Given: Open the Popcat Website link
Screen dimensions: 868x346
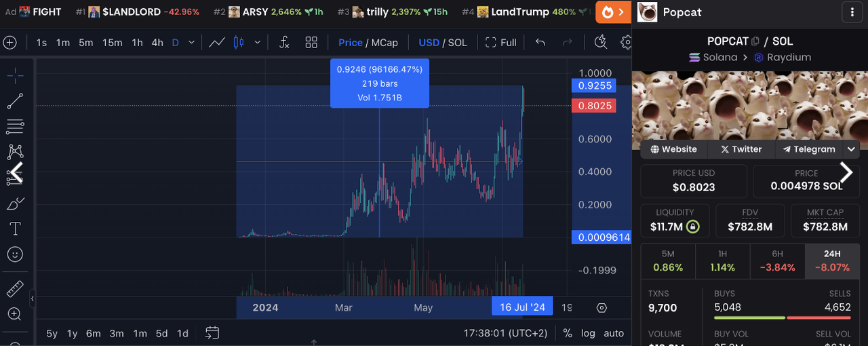Looking at the screenshot, I should 673,149.
